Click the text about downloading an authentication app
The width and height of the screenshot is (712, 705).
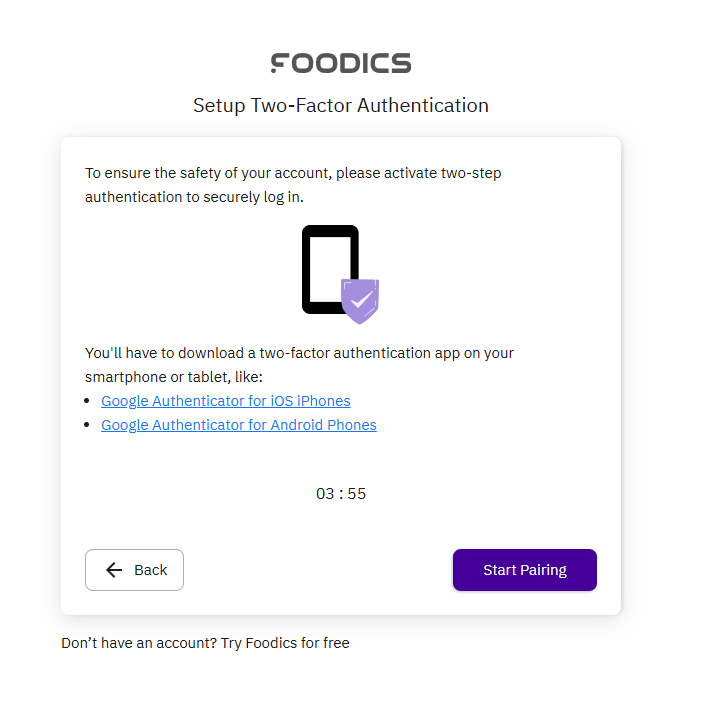(x=299, y=365)
